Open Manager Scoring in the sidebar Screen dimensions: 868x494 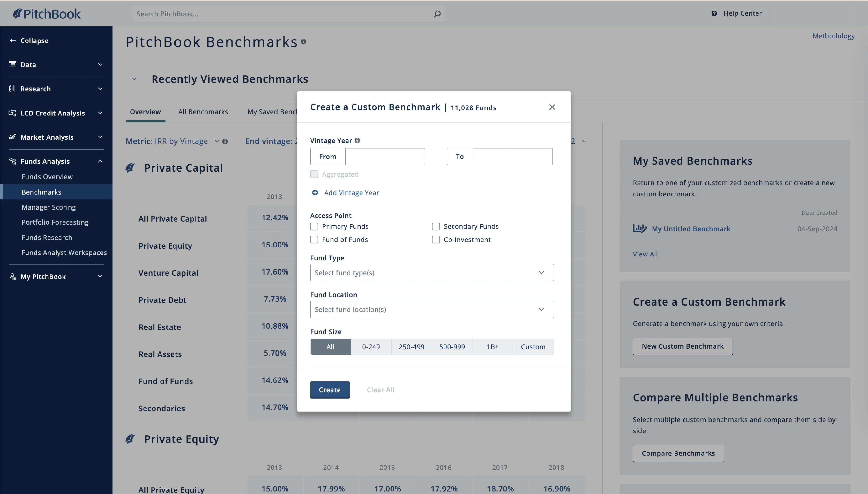pyautogui.click(x=49, y=207)
